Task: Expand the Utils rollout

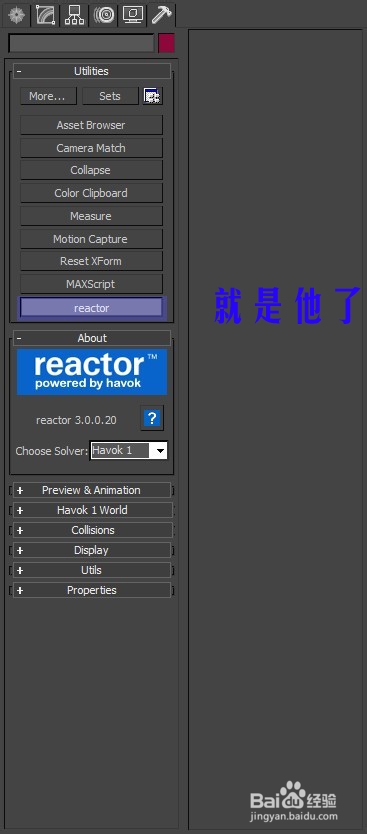Action: pyautogui.click(x=92, y=570)
